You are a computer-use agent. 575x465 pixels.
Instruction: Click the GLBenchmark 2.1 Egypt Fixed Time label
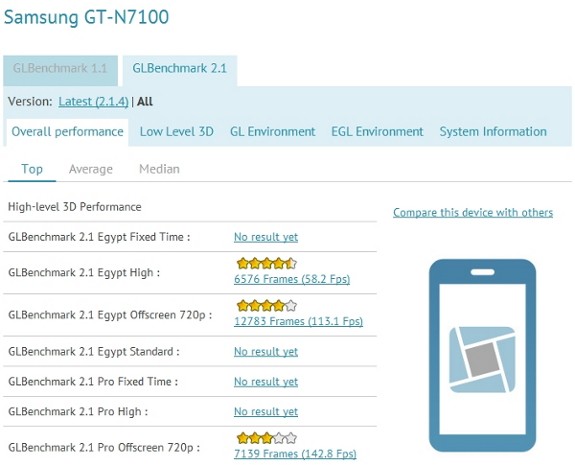click(x=99, y=237)
